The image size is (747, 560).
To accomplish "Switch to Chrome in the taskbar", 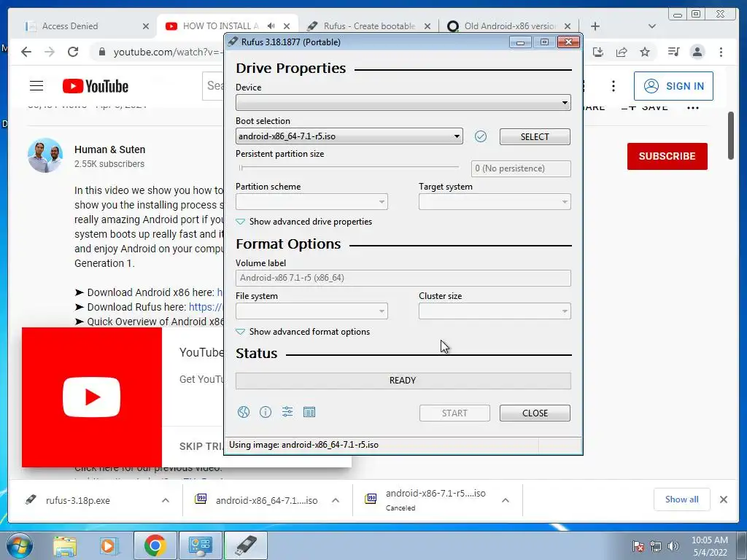I will 155,545.
